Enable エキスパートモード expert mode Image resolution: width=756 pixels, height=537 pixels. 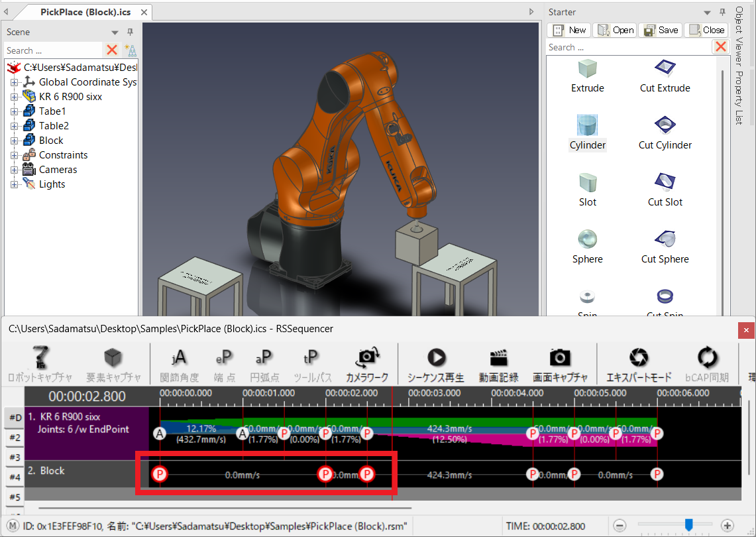639,364
